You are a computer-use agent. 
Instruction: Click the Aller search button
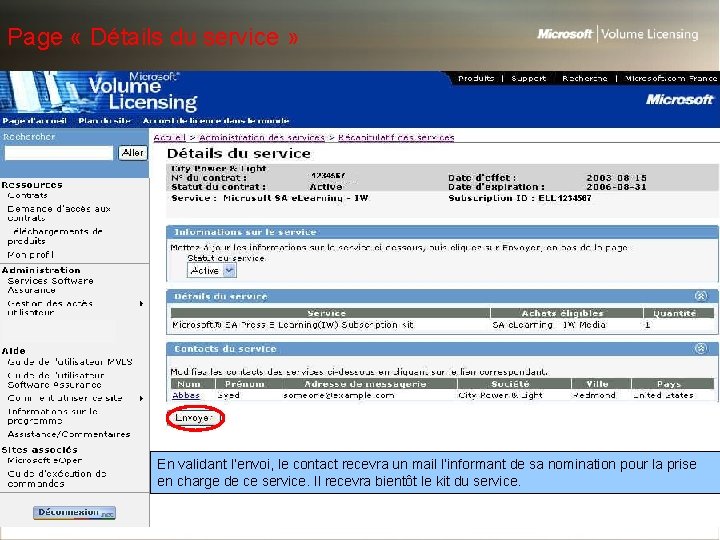pyautogui.click(x=133, y=153)
